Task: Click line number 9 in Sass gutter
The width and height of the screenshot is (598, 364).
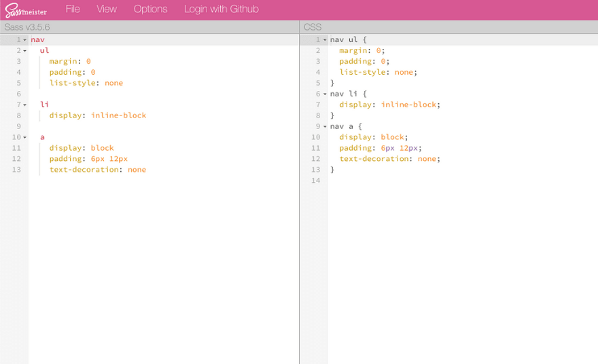Action: click(19, 126)
